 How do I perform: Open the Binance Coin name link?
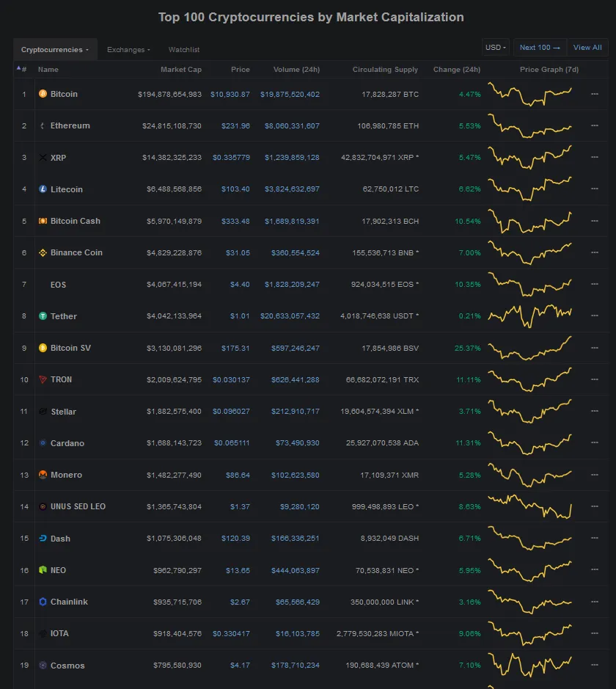pos(76,252)
